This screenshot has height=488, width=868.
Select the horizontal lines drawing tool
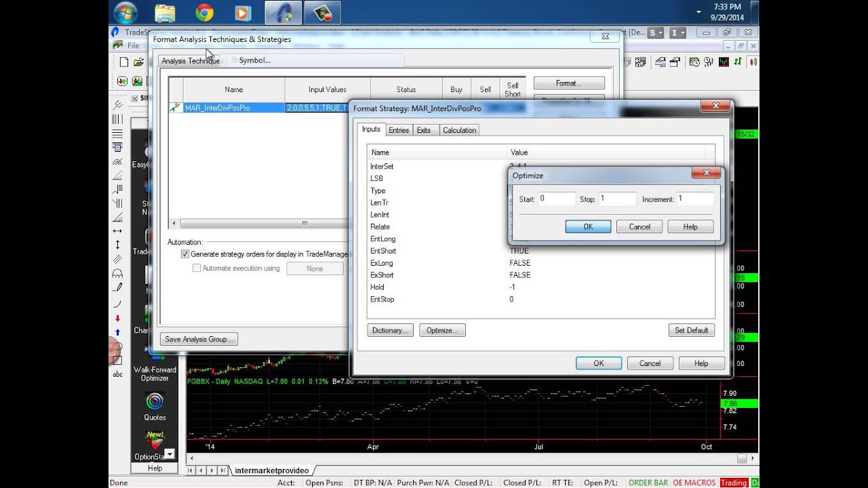point(117,133)
